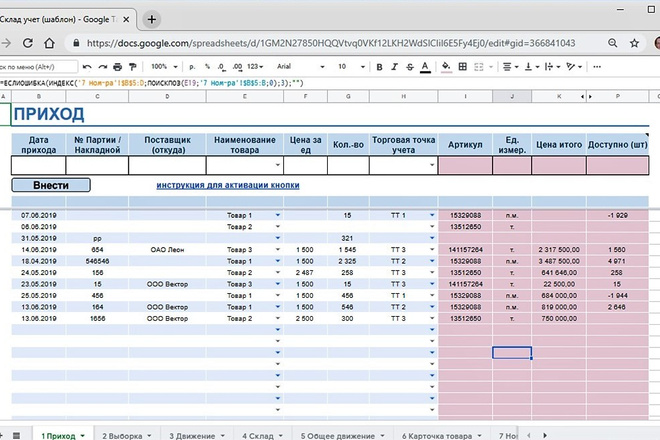The width and height of the screenshot is (660, 440).
Task: Toggle bold formatting
Action: coord(379,67)
